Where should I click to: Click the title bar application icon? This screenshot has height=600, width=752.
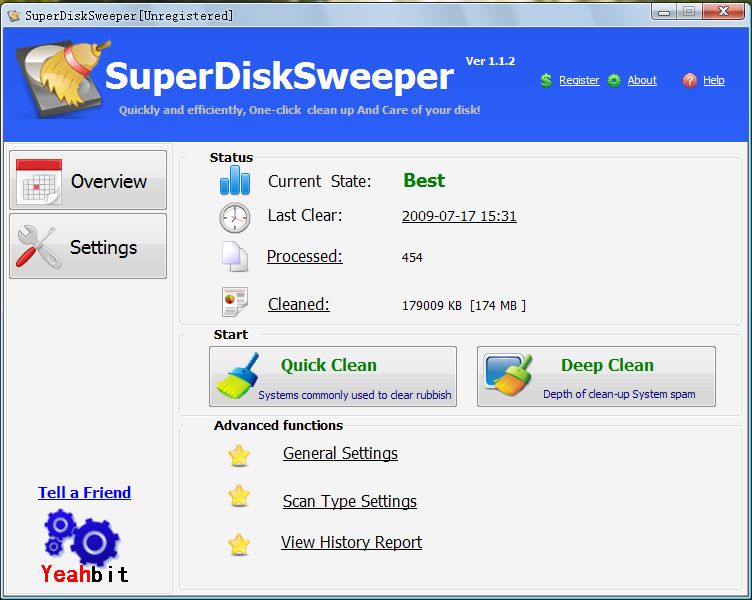coord(14,16)
